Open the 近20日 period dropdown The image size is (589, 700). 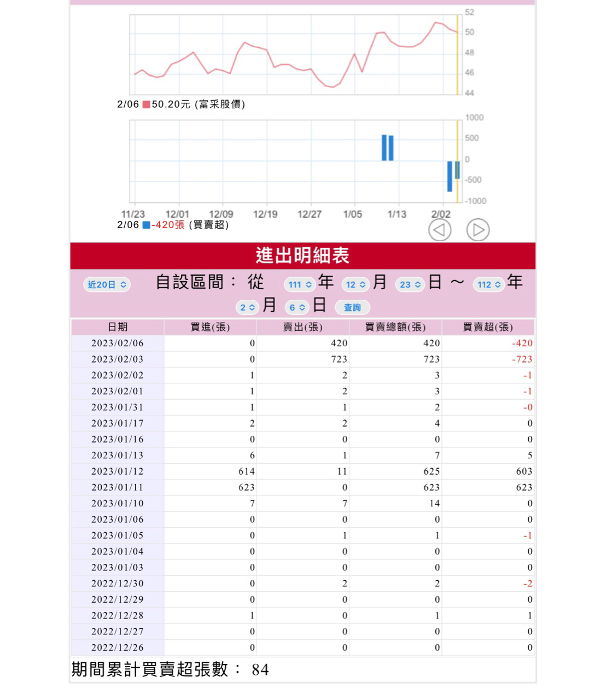[x=107, y=284]
